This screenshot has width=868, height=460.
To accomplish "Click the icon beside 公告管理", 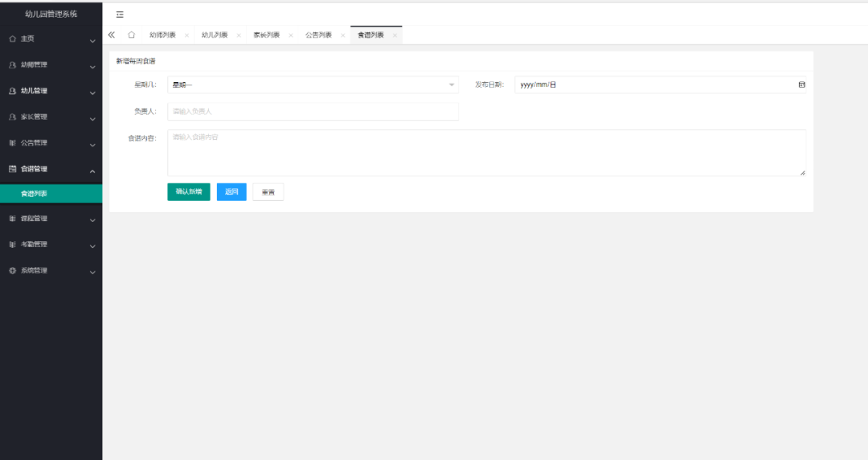I will tap(12, 143).
